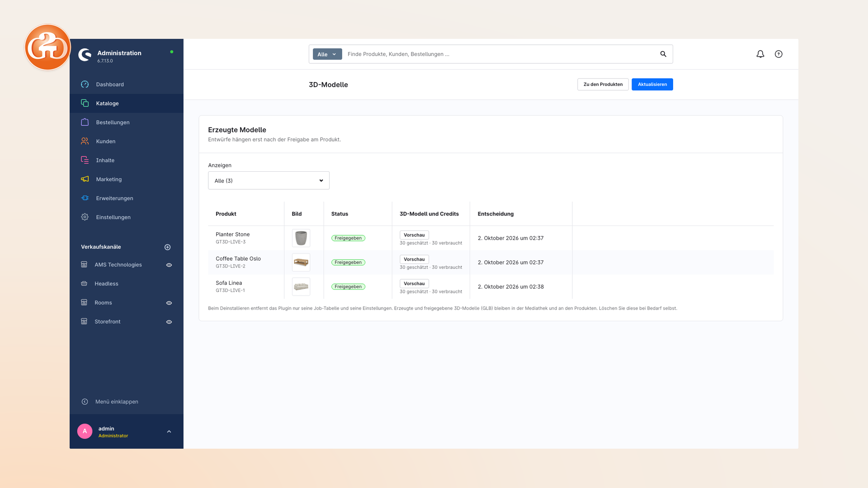Open the Storefront sales channel

click(x=108, y=322)
